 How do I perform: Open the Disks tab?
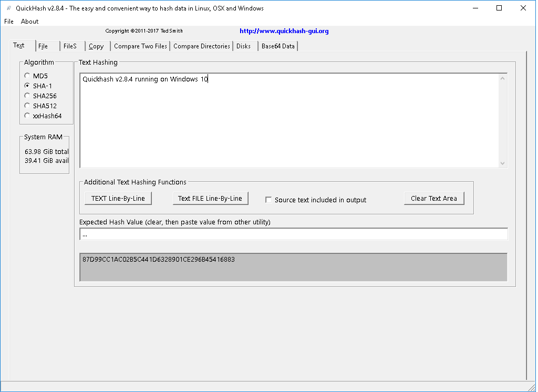[243, 46]
